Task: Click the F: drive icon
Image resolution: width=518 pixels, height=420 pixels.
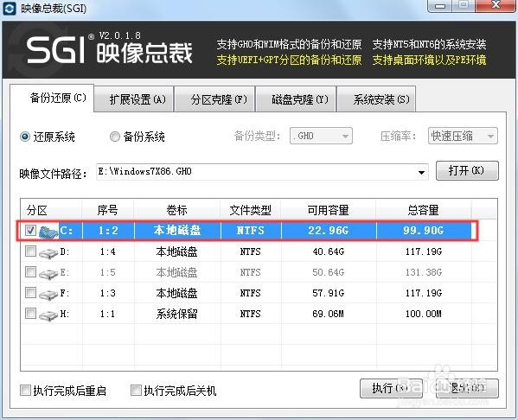Action: [x=48, y=295]
